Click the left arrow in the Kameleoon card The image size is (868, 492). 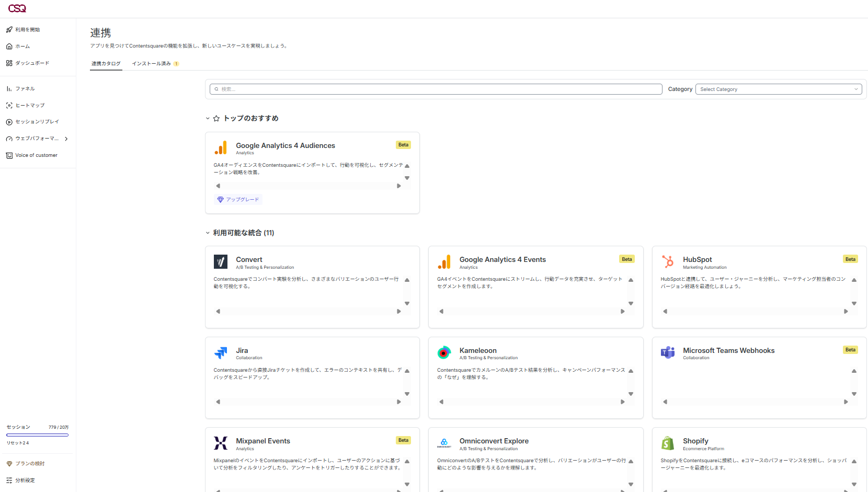[441, 402]
